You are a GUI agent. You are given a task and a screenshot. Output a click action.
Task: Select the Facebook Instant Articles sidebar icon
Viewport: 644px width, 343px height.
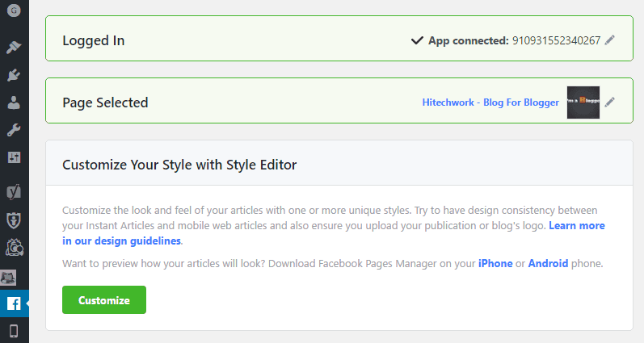click(x=14, y=303)
